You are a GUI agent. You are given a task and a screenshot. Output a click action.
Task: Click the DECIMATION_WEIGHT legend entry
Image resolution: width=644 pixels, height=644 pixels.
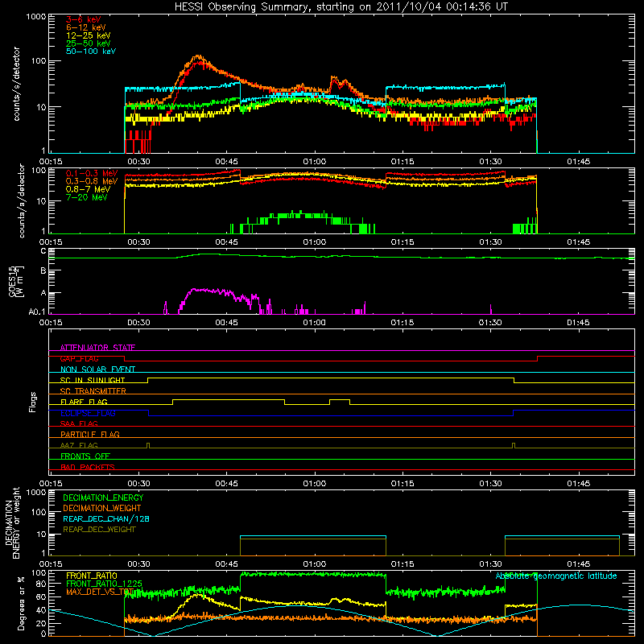(102, 508)
